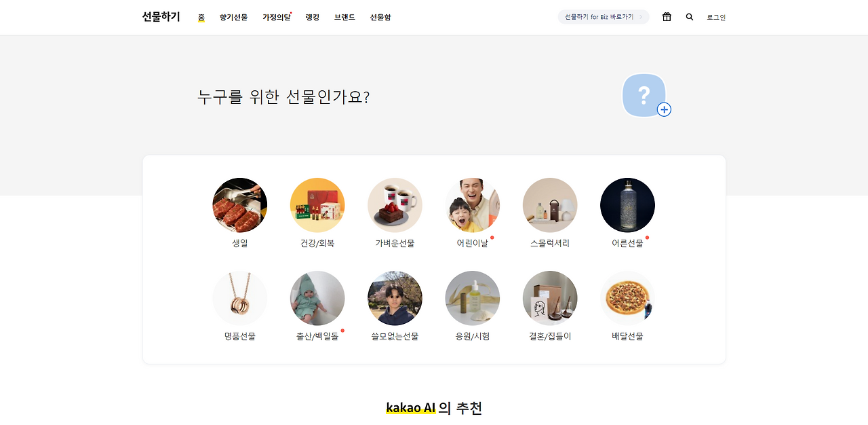Switch to the 향기선물 tab
The image size is (868, 425).
click(233, 17)
